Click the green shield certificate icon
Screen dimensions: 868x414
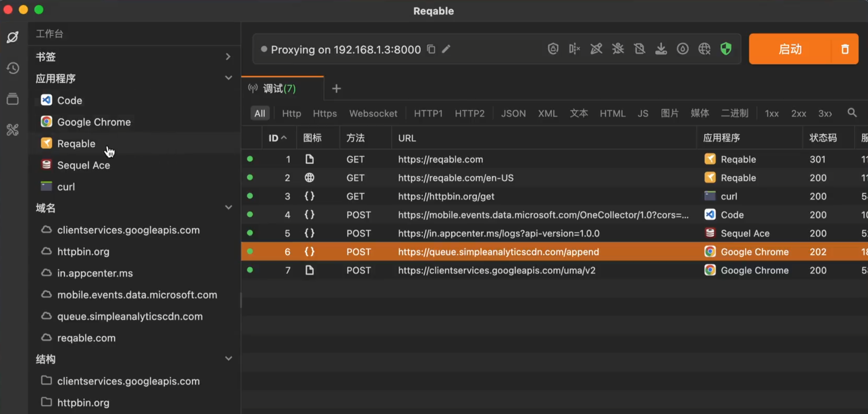pos(726,49)
